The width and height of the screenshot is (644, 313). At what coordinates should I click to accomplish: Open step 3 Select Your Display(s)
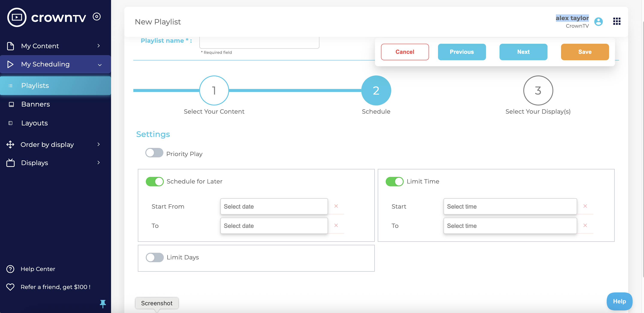538,90
